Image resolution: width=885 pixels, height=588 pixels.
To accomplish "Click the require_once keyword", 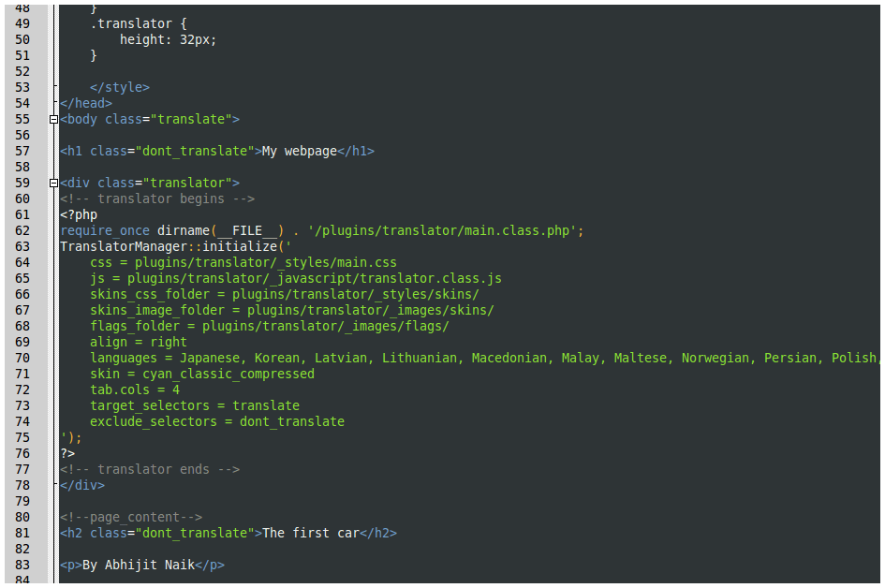I will pos(105,230).
